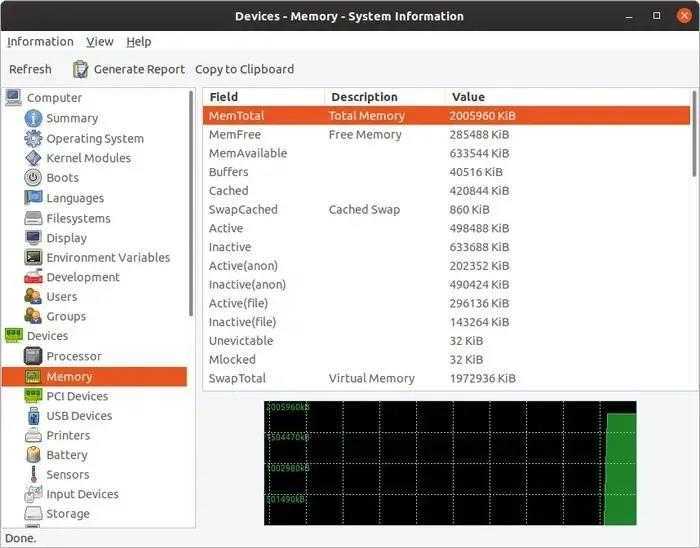Screen dimensions: 700x548
Task: Select the Inactive(file) row
Action: tap(446, 322)
